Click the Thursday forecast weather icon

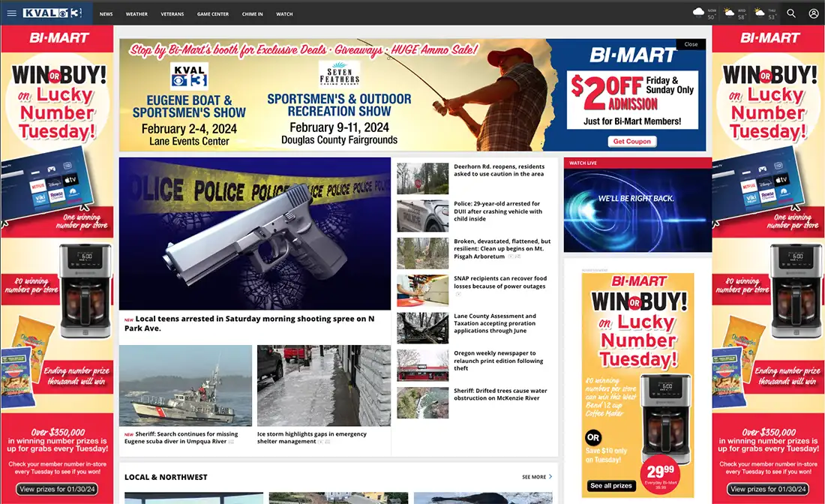pyautogui.click(x=759, y=12)
